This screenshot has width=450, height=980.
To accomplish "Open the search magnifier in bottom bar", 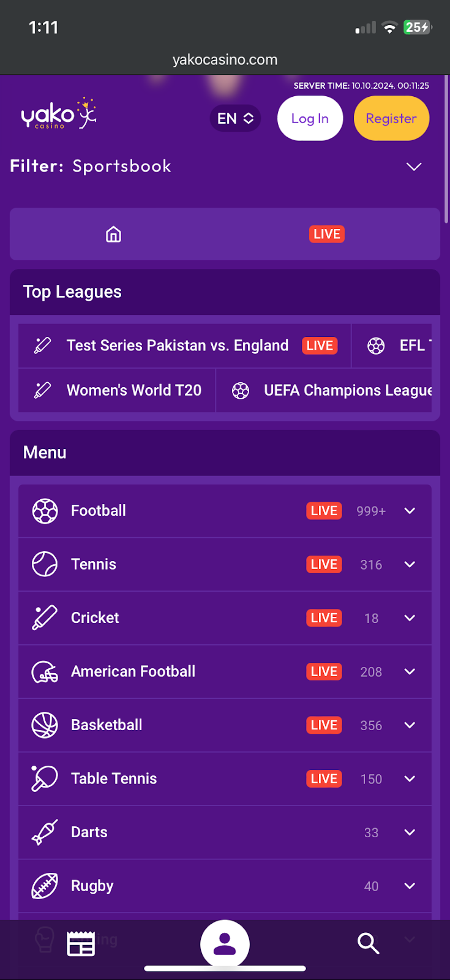I will pyautogui.click(x=368, y=944).
